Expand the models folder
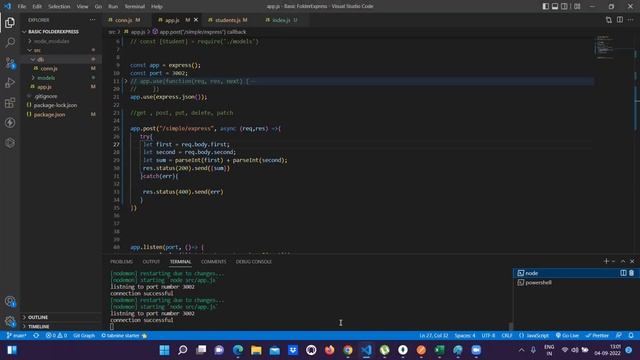640x360 pixels. pos(61,78)
